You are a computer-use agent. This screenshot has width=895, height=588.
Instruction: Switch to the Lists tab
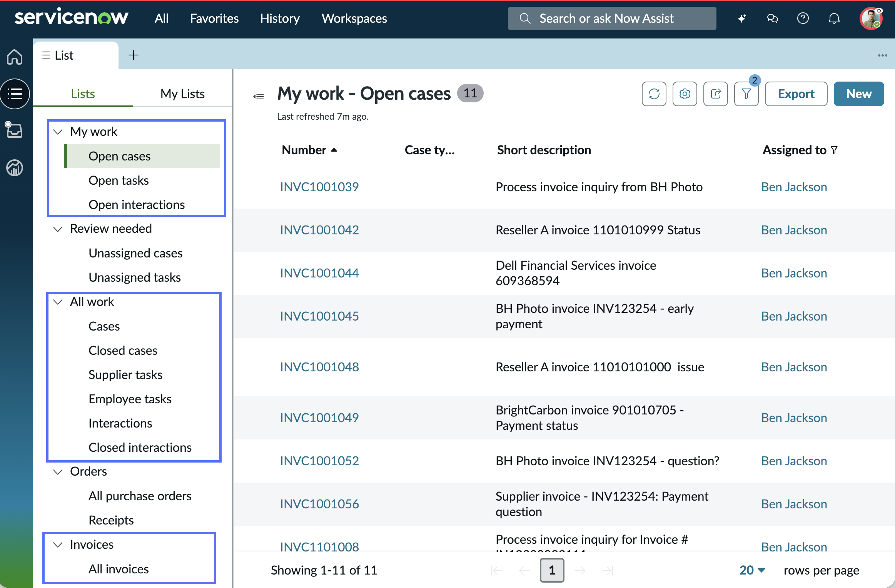coord(83,94)
